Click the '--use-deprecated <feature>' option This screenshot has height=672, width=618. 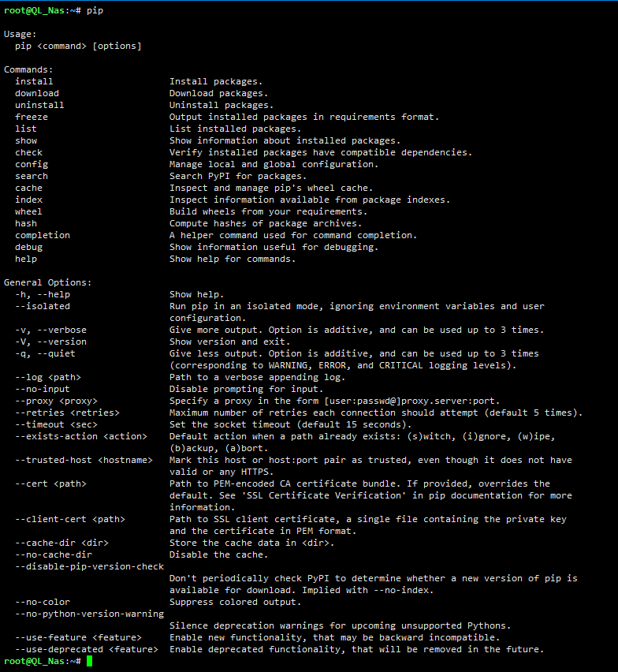click(87, 650)
